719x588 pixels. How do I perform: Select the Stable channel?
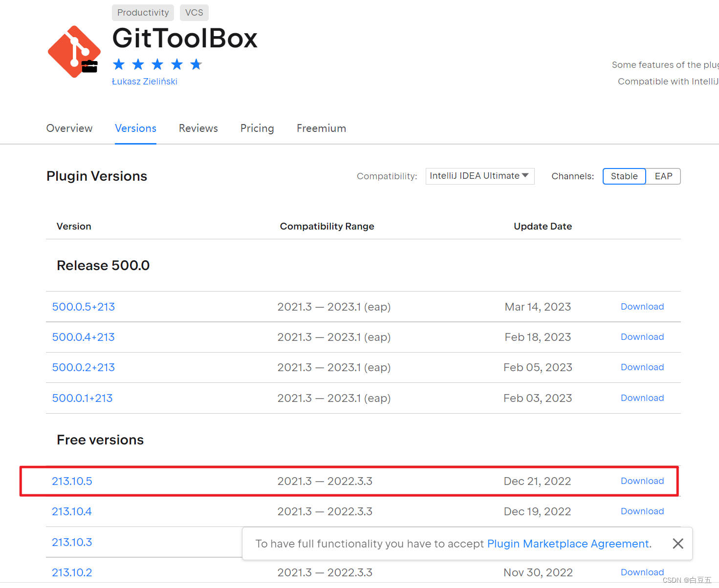(x=624, y=176)
